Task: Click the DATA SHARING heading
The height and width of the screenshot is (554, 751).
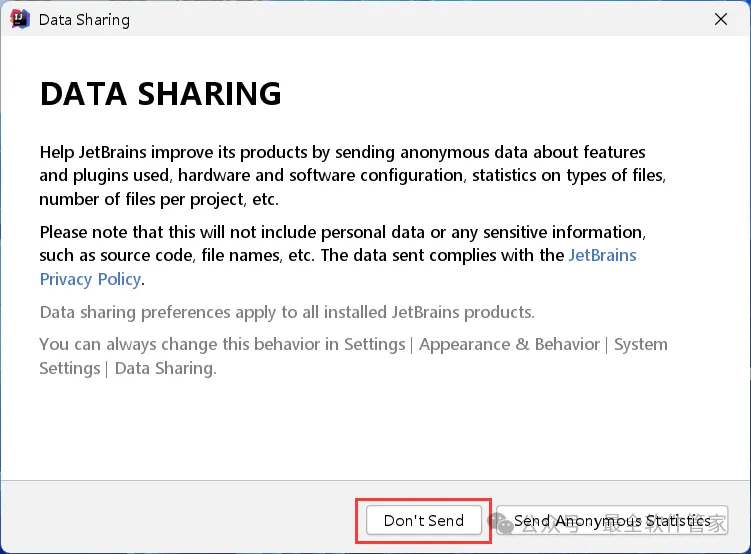Action: [160, 94]
